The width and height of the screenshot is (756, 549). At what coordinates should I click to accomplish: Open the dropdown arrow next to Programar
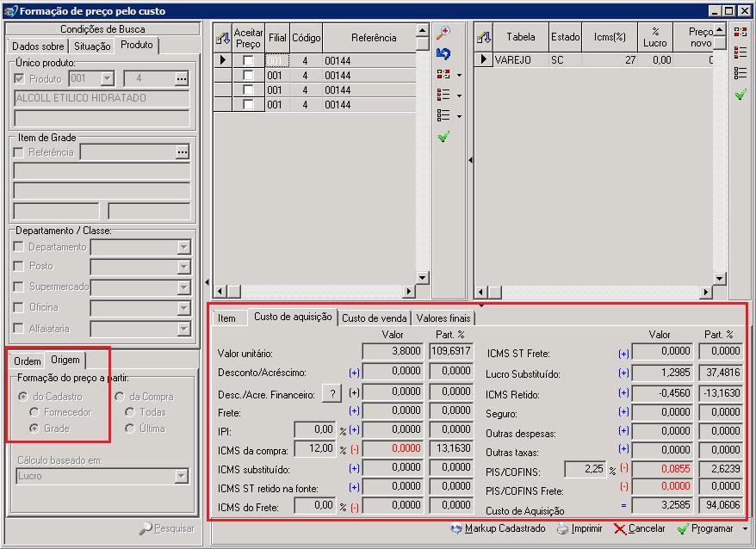(x=746, y=529)
